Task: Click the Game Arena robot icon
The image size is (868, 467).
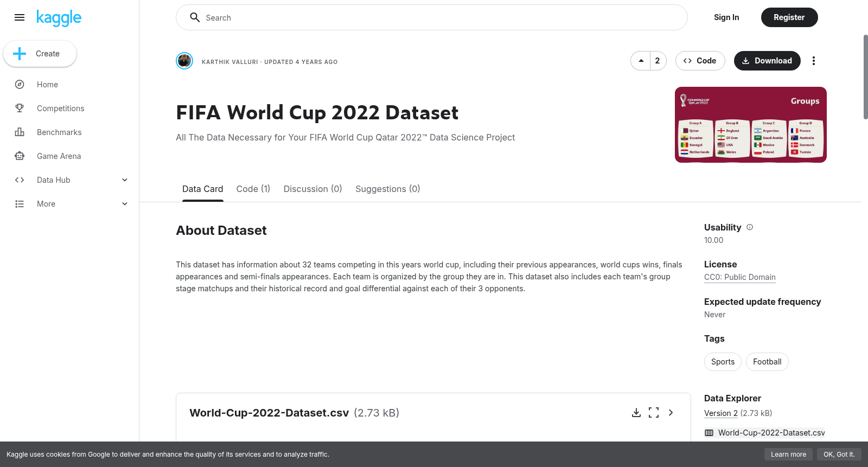Action: [x=20, y=156]
